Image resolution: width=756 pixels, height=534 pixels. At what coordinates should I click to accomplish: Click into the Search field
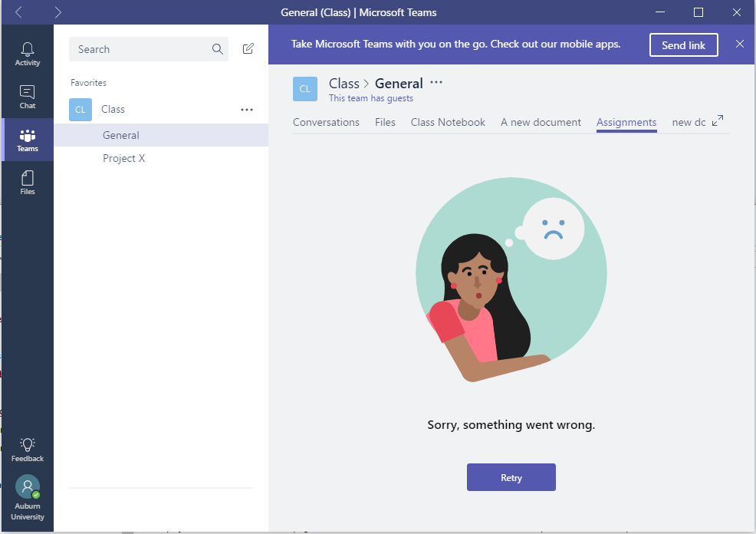149,49
